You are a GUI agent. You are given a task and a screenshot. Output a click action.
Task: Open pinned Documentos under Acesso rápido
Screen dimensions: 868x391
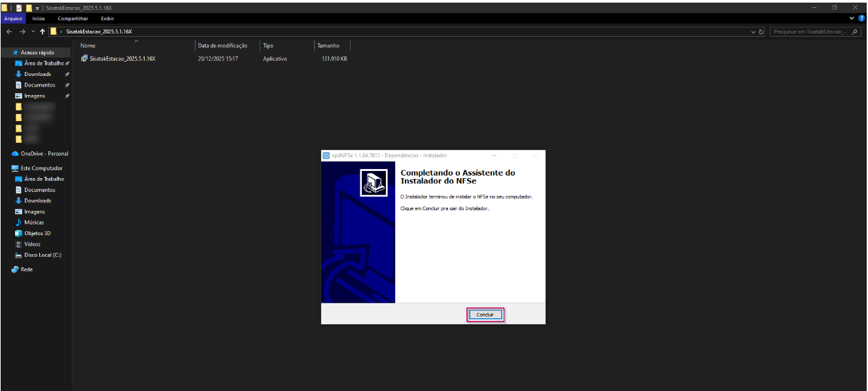[x=39, y=85]
